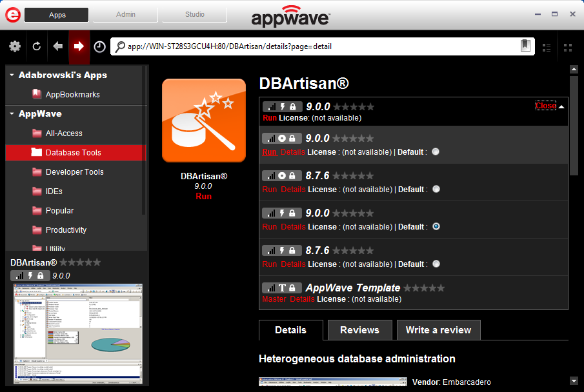Click the refresh icon in the toolbar

(x=37, y=46)
